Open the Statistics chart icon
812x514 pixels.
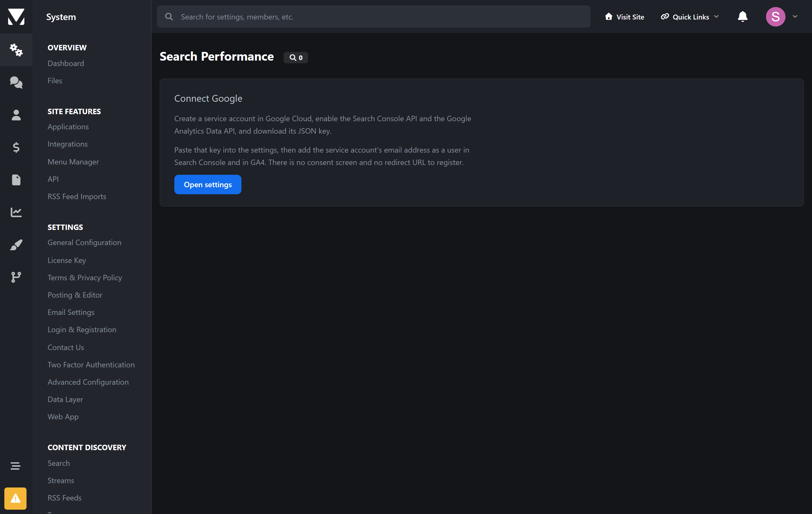[16, 212]
